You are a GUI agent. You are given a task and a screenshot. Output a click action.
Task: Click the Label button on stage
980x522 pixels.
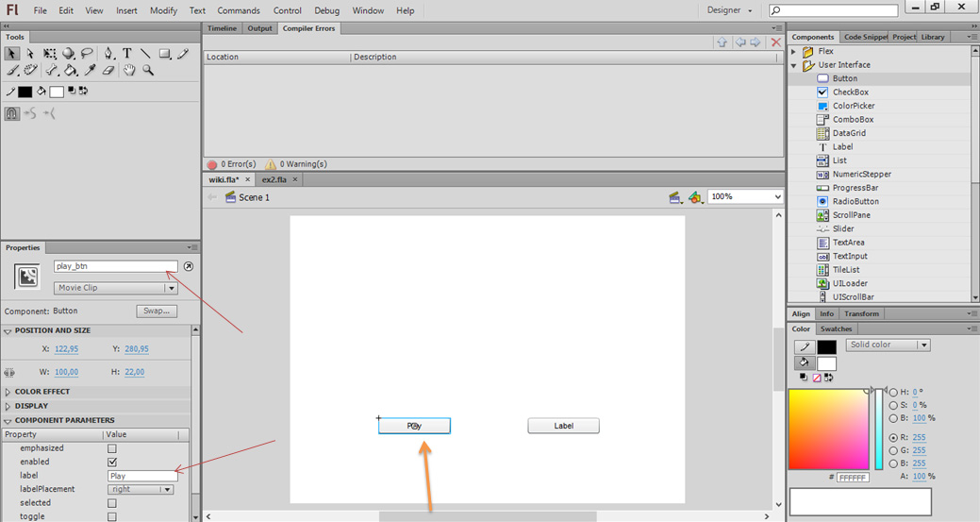[x=563, y=426]
